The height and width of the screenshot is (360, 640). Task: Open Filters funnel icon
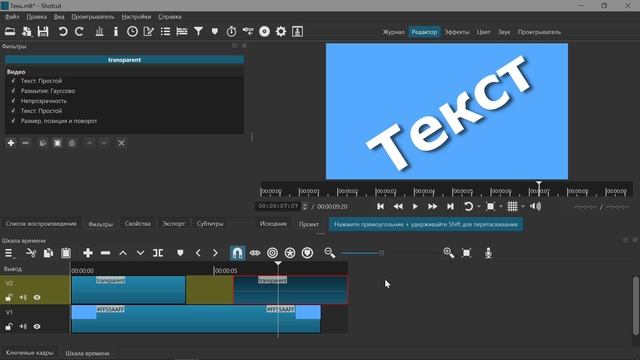pos(198,32)
